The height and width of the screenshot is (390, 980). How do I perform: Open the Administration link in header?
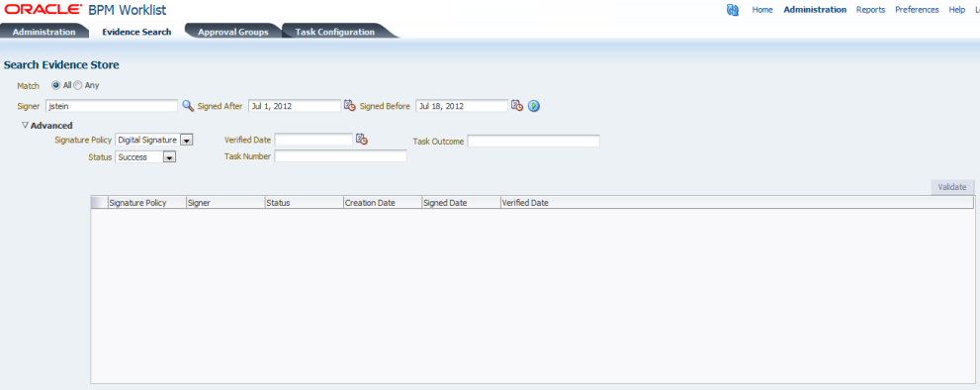tap(815, 10)
